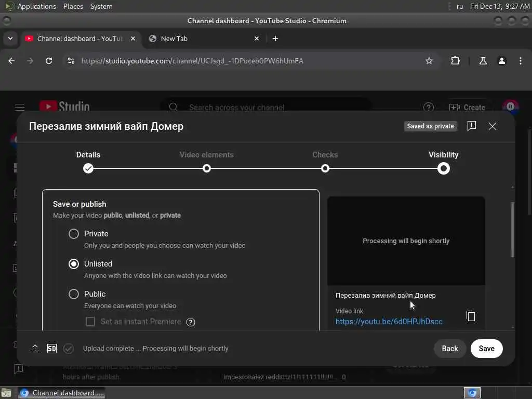View site information icon in address bar
This screenshot has height=399, width=532.
pyautogui.click(x=71, y=61)
